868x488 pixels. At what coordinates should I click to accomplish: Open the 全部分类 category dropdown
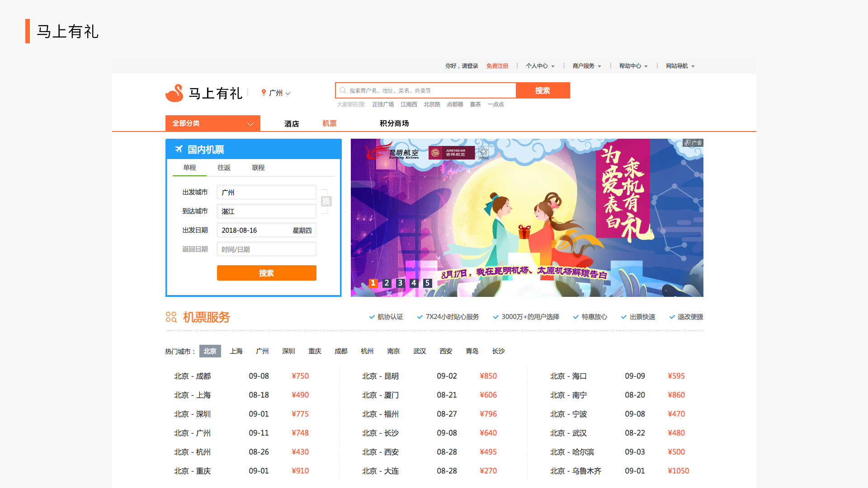(213, 123)
